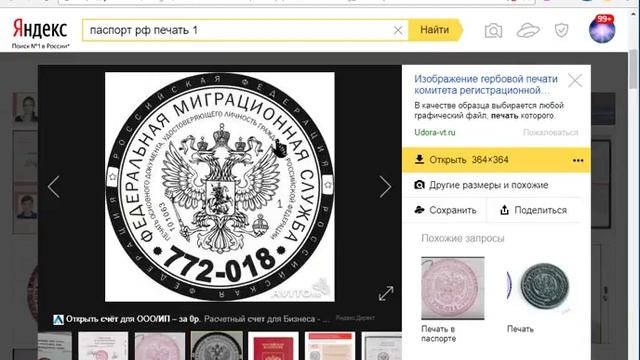Click the Поделиться button
640x360 pixels.
[533, 210]
